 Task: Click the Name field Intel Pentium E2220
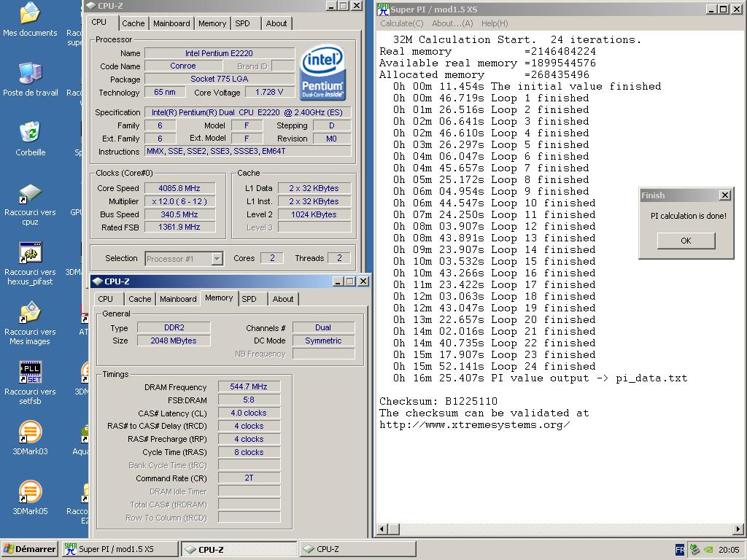tap(219, 52)
